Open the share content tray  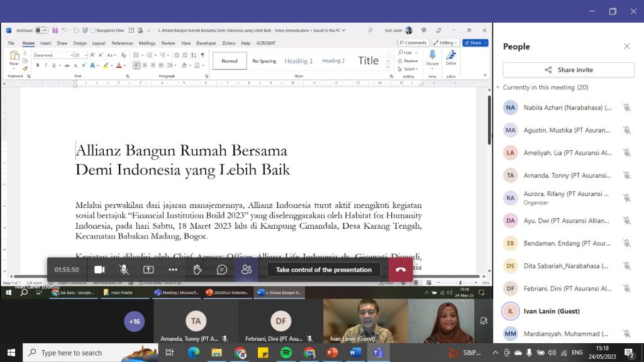[x=148, y=270]
